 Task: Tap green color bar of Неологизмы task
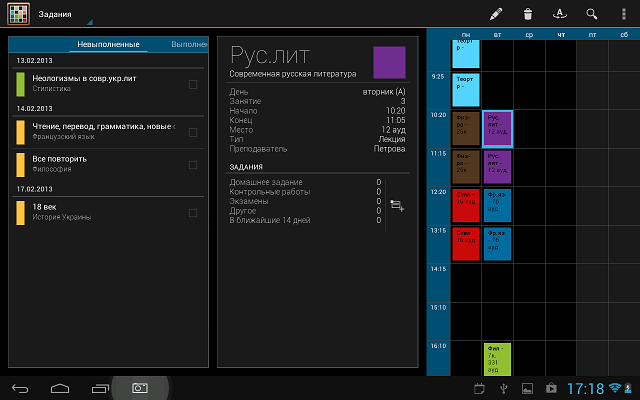20,84
